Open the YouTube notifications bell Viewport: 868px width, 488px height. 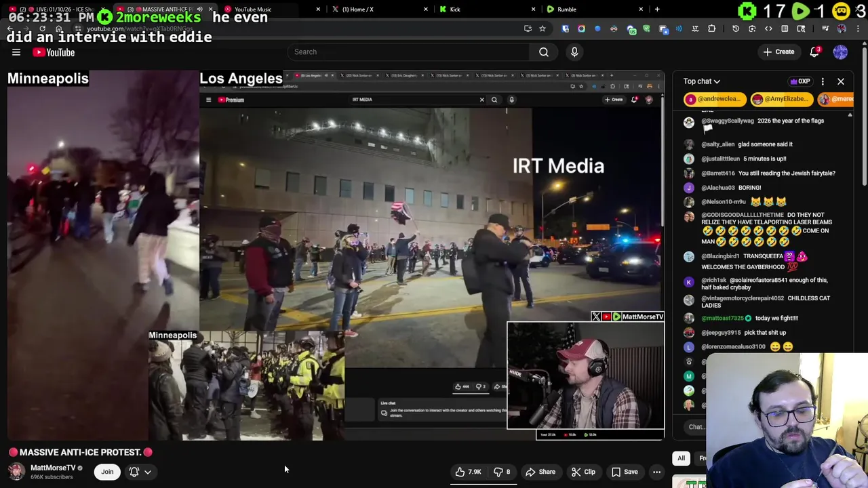tap(815, 52)
